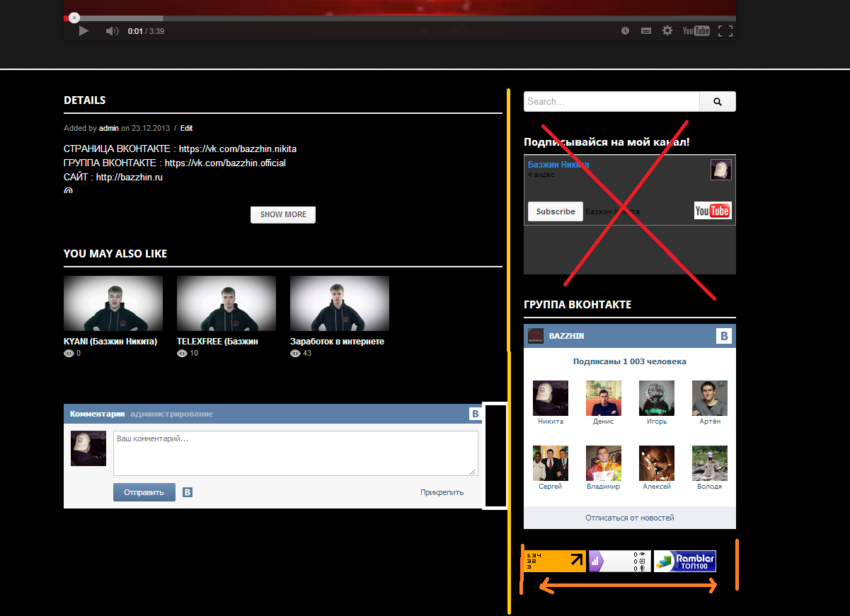Open администрирование link in comments

[171, 414]
